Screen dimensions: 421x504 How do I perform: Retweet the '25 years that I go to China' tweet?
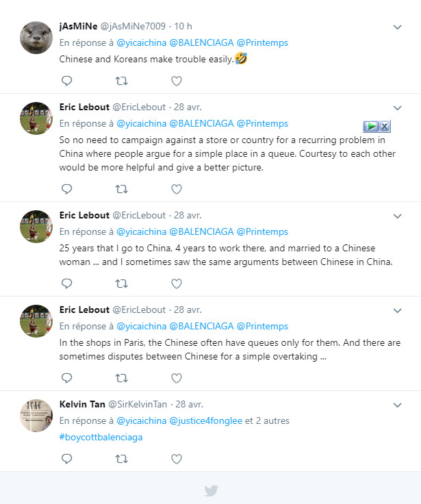tap(121, 283)
